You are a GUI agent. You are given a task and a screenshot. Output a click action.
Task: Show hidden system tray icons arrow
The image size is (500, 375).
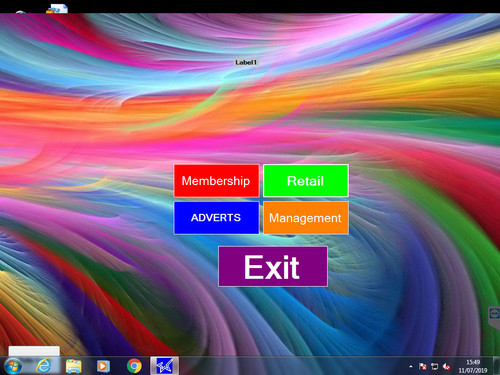[x=411, y=367]
